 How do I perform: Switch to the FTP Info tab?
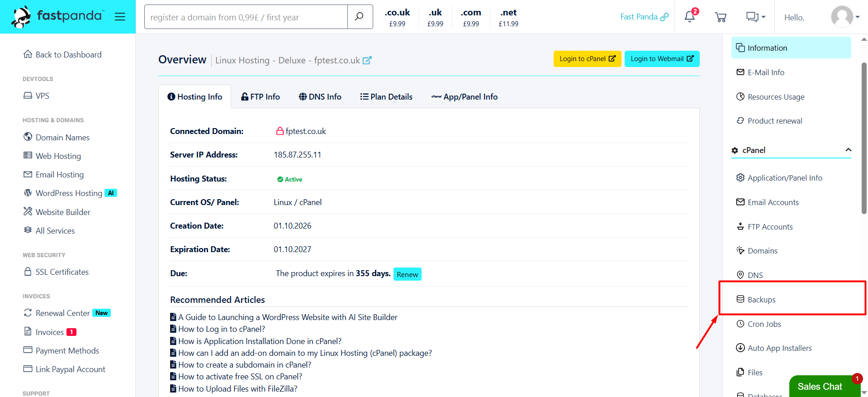pyautogui.click(x=261, y=97)
